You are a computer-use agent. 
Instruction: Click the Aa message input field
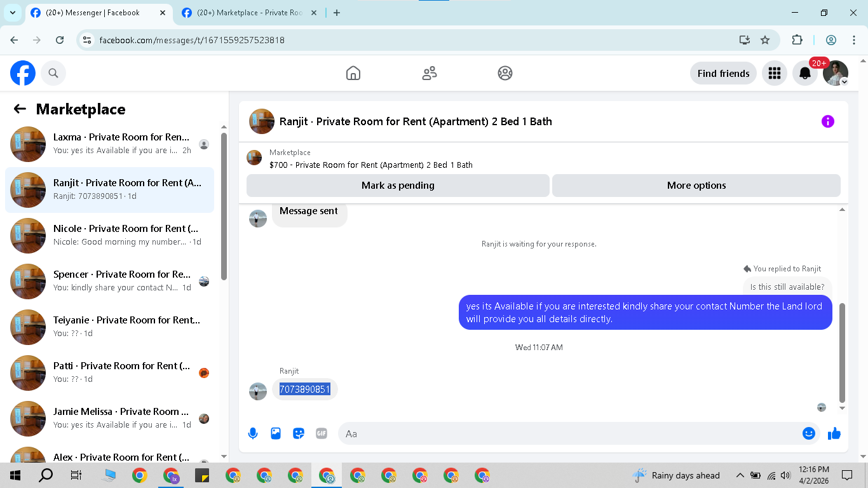569,433
